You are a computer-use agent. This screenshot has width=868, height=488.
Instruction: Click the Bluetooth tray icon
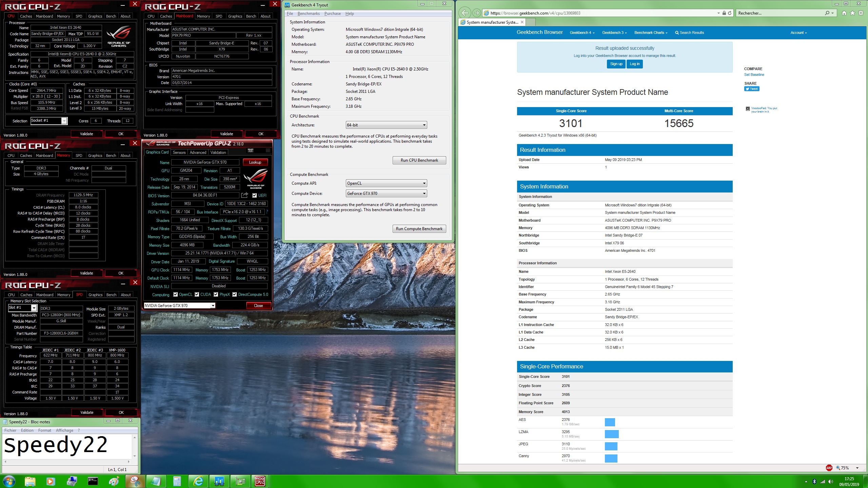[814, 482]
